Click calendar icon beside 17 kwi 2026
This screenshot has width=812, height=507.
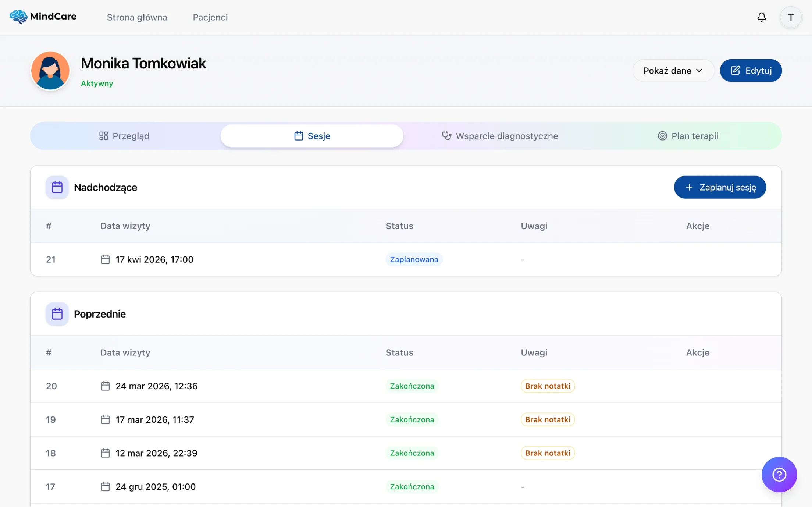[105, 259]
